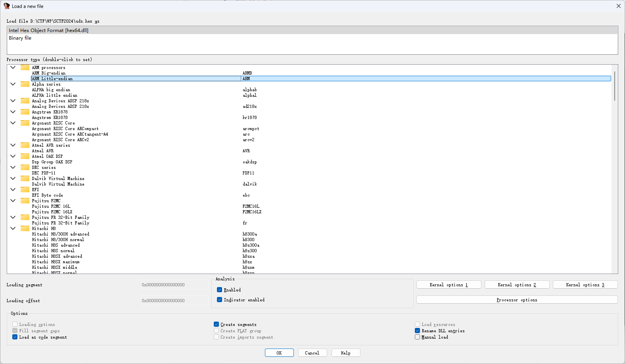Collapse the DEC series group
Viewport: 625px width, 364px height.
tap(13, 167)
